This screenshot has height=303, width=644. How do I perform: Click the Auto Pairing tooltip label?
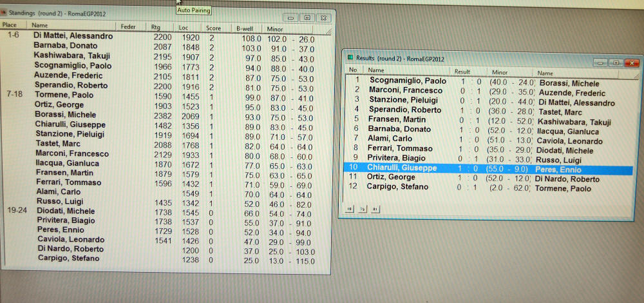[x=194, y=10]
